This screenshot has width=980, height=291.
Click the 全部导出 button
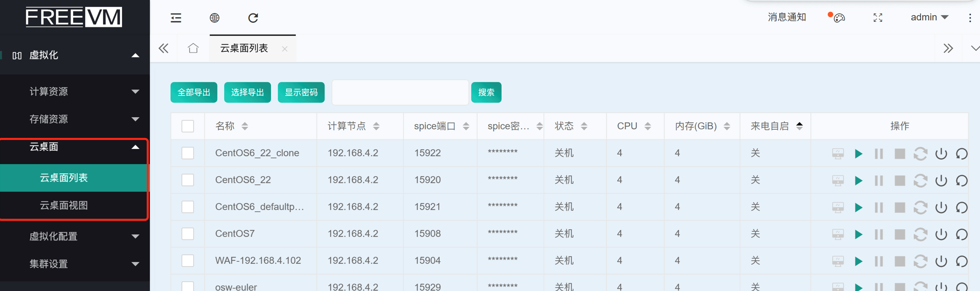click(194, 92)
